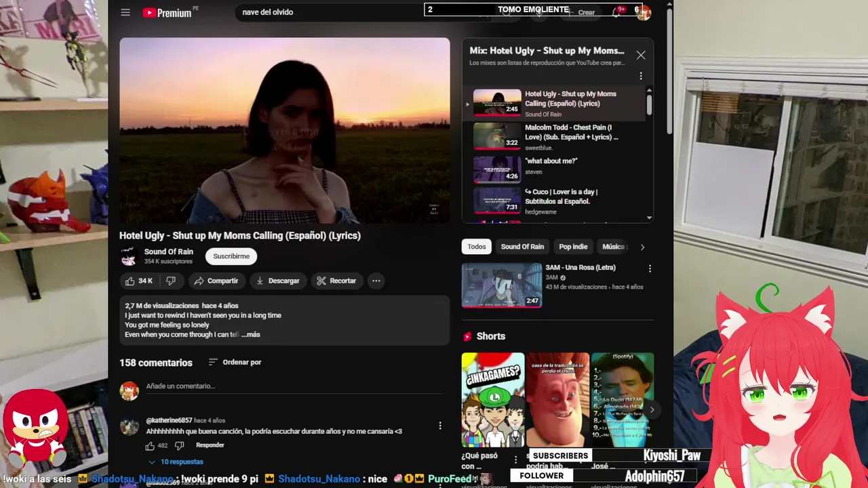Click your comment avatar icon
The image size is (868, 488).
point(129,391)
